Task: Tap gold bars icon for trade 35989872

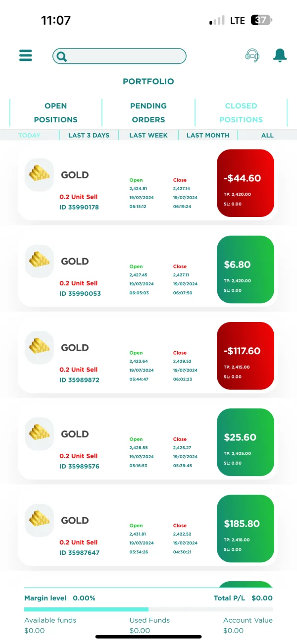Action: point(39,347)
